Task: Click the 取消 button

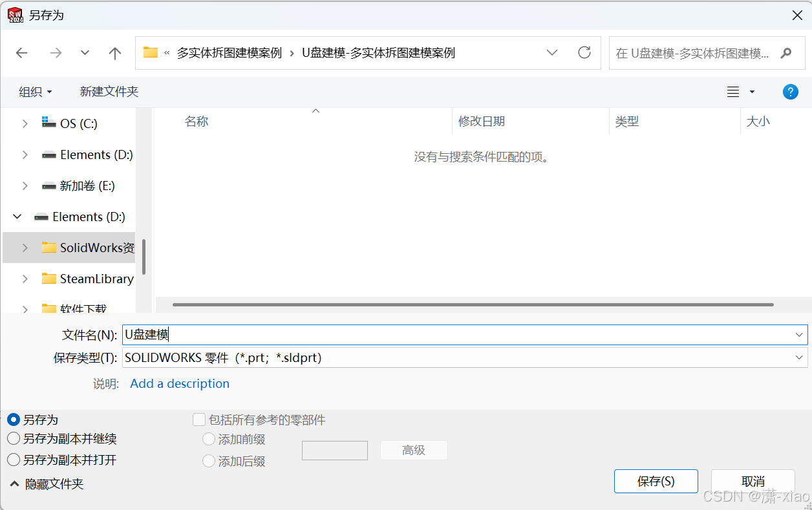Action: tap(753, 482)
